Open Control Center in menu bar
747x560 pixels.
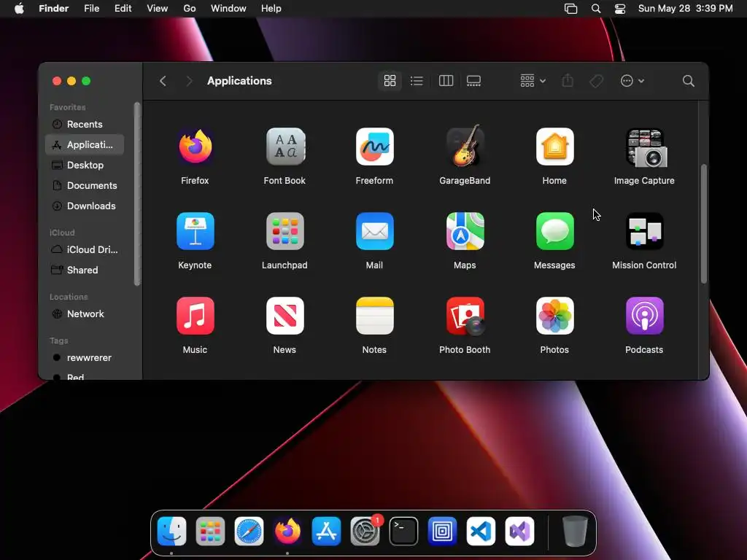click(620, 8)
